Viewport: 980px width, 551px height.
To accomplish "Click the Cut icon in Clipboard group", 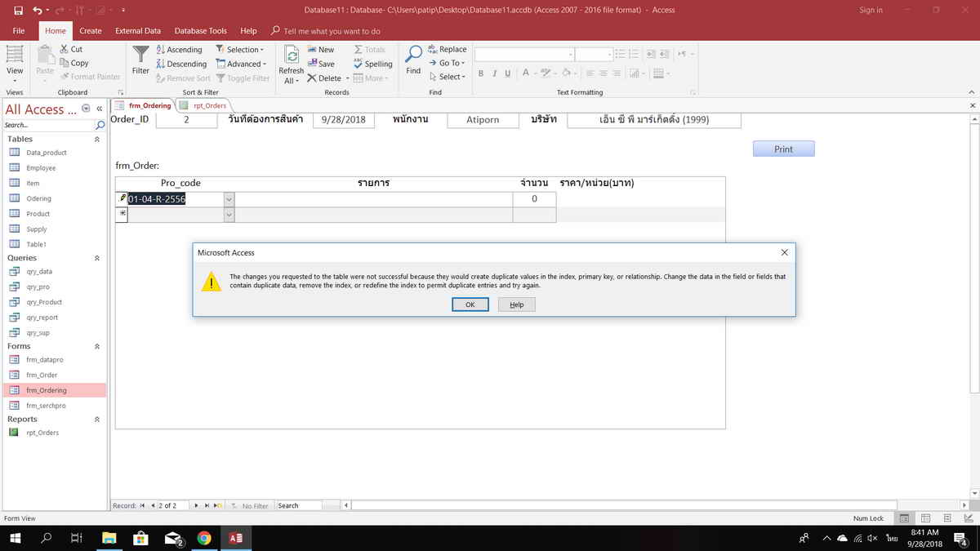I will coord(65,49).
